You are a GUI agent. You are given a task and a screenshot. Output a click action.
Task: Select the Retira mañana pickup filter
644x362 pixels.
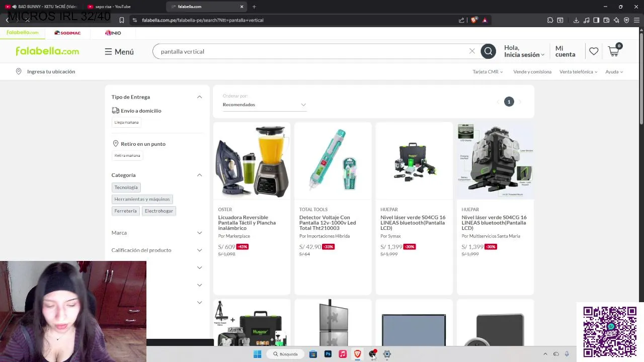click(x=127, y=155)
